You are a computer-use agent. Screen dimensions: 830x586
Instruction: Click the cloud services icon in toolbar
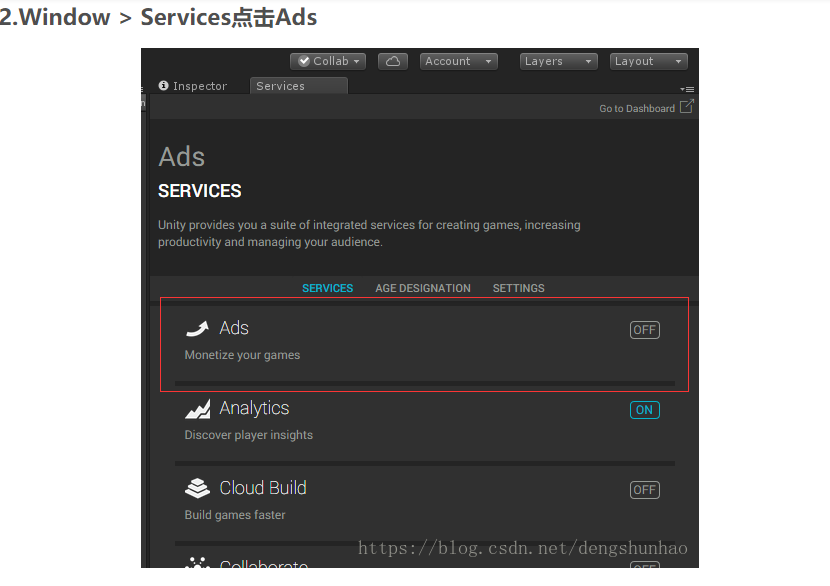393,61
